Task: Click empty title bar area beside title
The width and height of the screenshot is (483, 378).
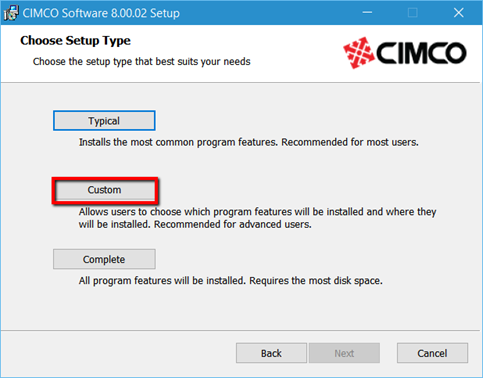Action: pos(267,13)
